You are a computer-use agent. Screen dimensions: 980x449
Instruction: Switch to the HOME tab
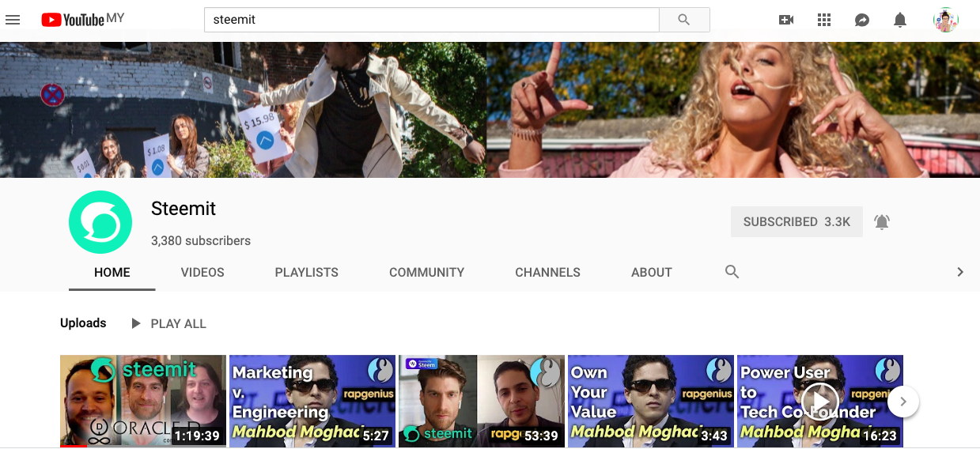[112, 272]
